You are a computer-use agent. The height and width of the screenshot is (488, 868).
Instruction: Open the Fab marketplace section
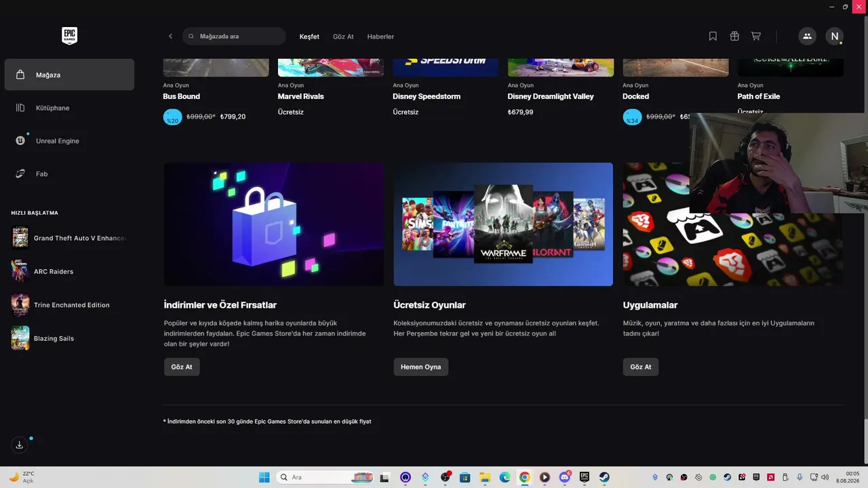(x=69, y=174)
